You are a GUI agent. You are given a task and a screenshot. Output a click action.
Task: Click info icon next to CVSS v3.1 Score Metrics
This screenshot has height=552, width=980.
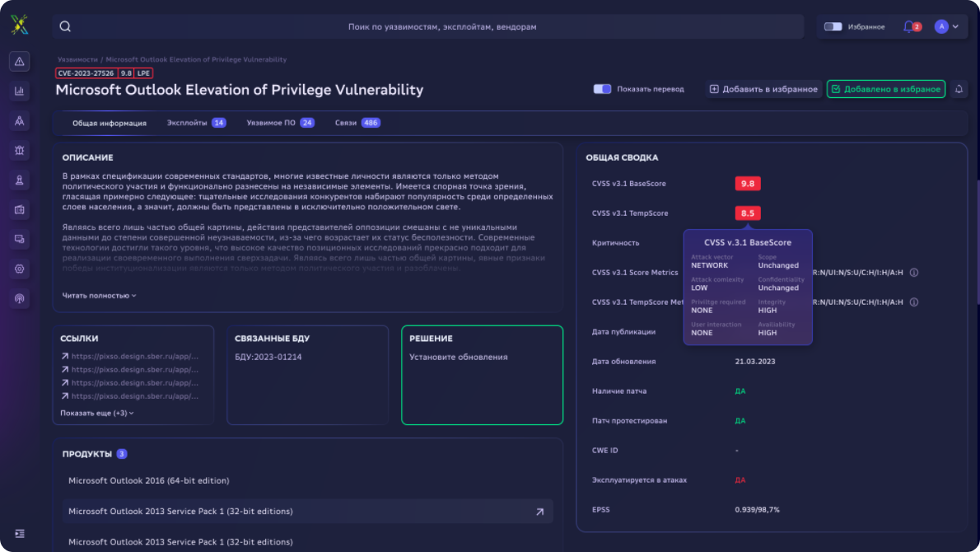tap(914, 273)
